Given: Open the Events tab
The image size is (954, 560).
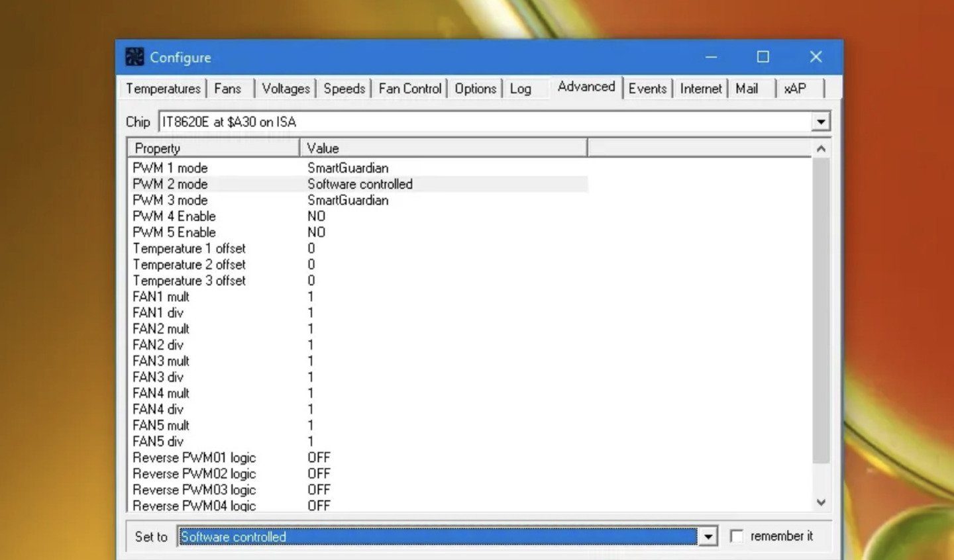Looking at the screenshot, I should [x=647, y=89].
